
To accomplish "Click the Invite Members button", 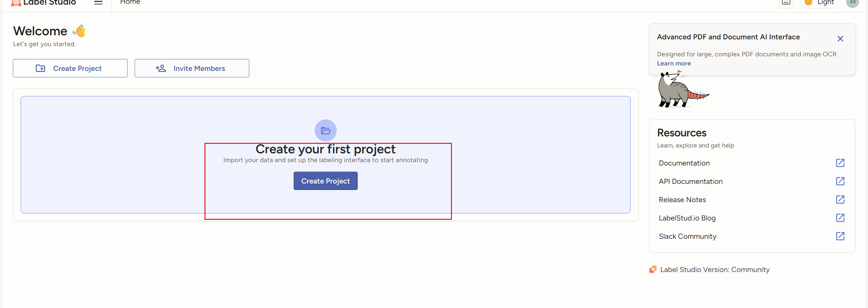I will 192,68.
